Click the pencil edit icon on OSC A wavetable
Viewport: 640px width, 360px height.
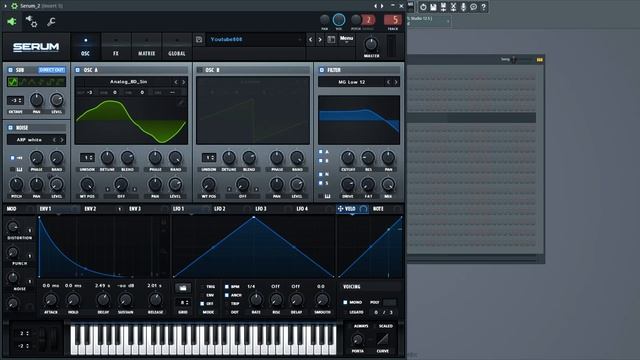click(x=181, y=103)
